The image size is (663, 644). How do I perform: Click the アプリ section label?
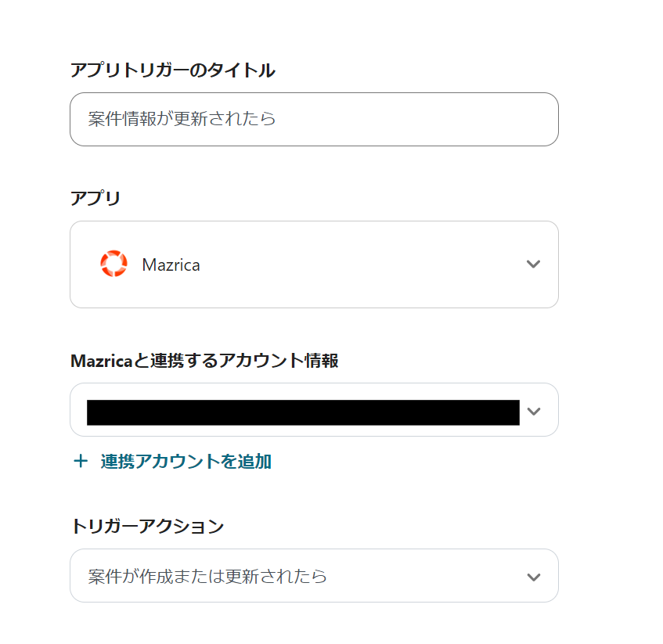point(95,198)
